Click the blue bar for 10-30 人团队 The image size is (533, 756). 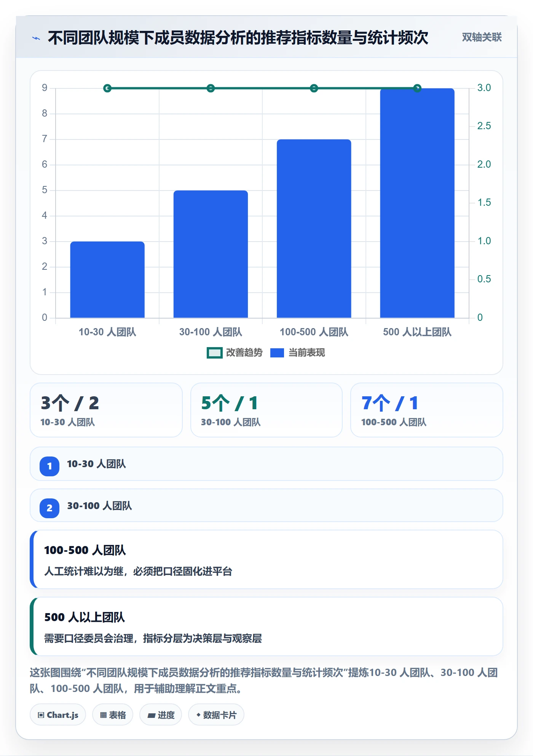(x=107, y=280)
